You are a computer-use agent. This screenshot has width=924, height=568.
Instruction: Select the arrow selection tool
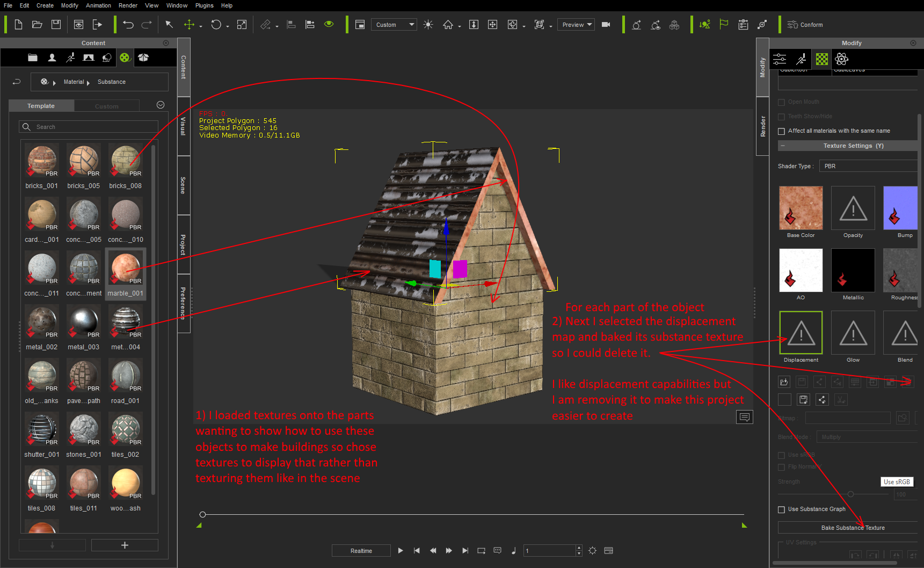tap(169, 25)
